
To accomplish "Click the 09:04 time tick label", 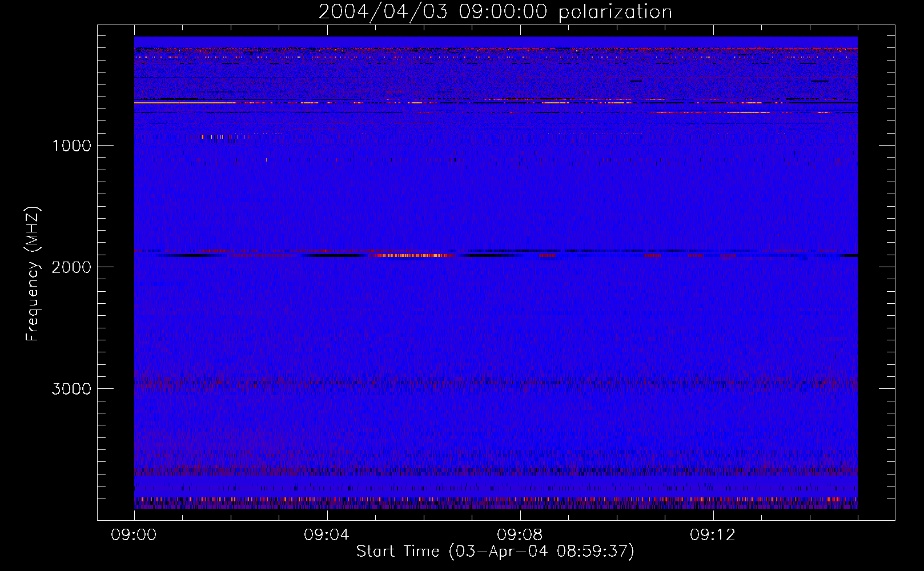I will coord(327,535).
